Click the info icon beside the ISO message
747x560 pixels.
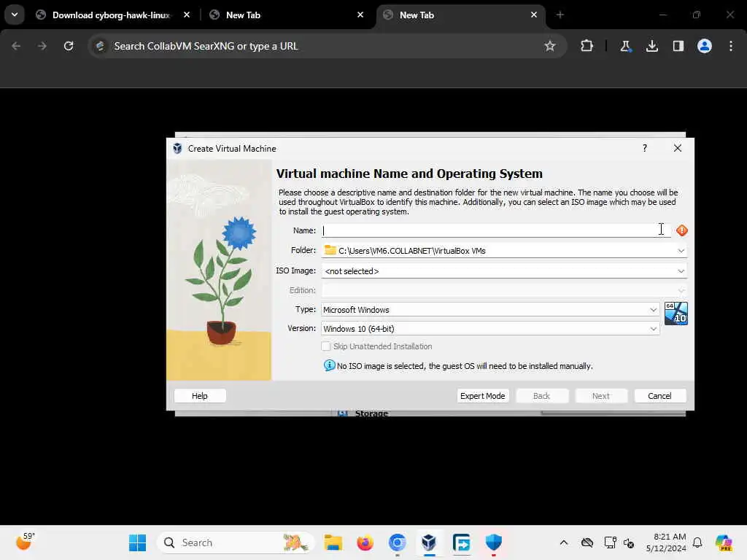329,365
